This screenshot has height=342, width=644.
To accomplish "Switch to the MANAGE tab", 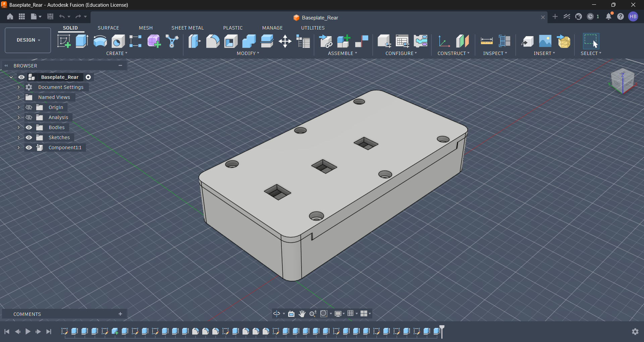I will pos(272,28).
